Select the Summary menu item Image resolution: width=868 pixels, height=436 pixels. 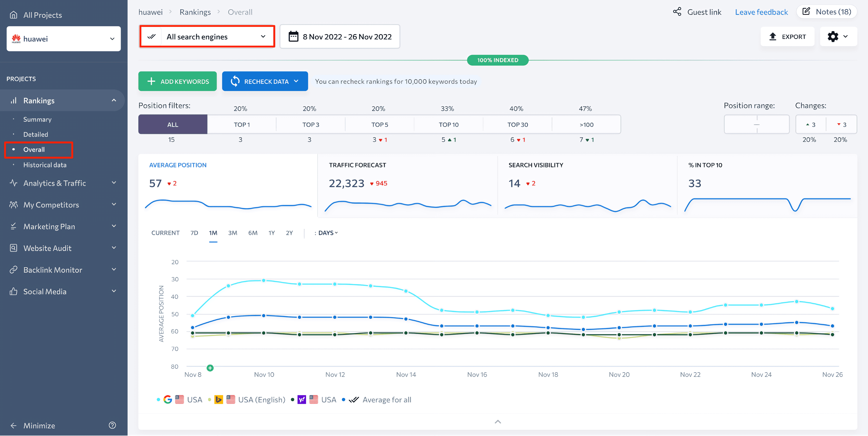click(x=37, y=119)
